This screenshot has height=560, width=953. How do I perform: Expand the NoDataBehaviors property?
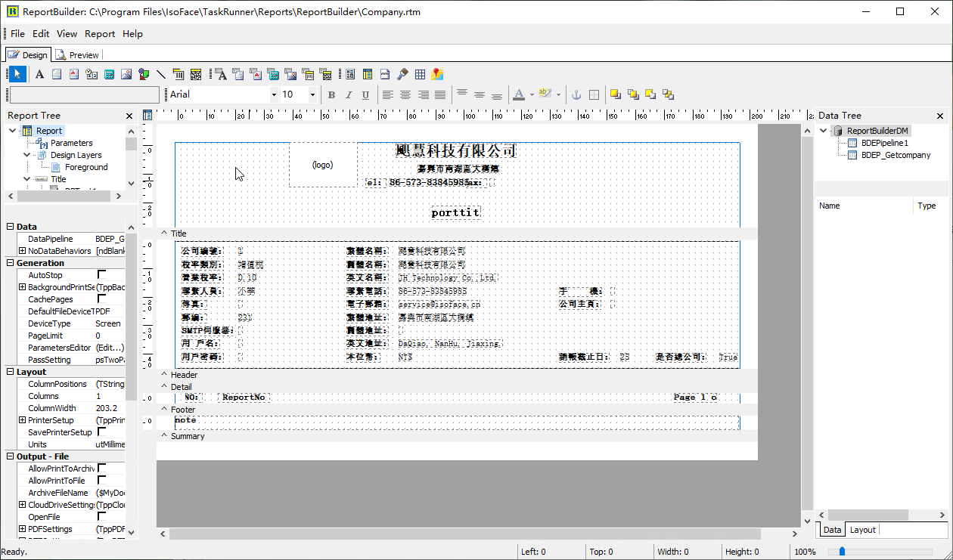pyautogui.click(x=22, y=251)
